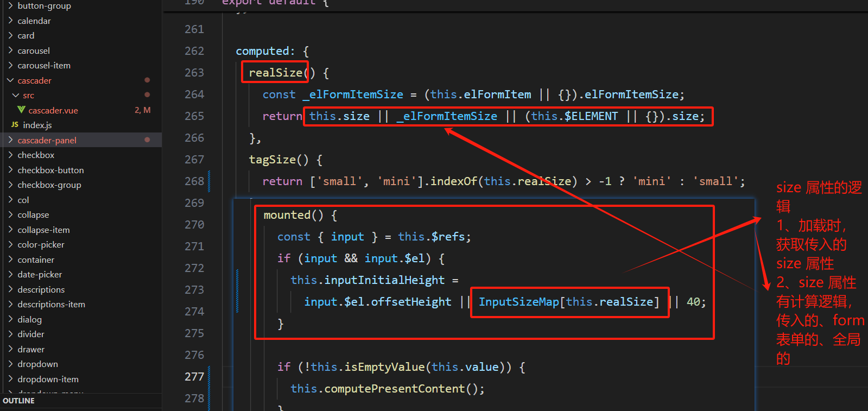Click line number 269 in gutter

click(x=194, y=203)
